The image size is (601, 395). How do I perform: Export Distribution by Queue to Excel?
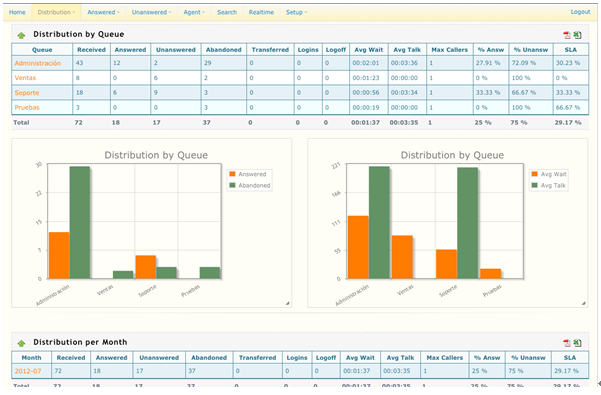pyautogui.click(x=577, y=35)
